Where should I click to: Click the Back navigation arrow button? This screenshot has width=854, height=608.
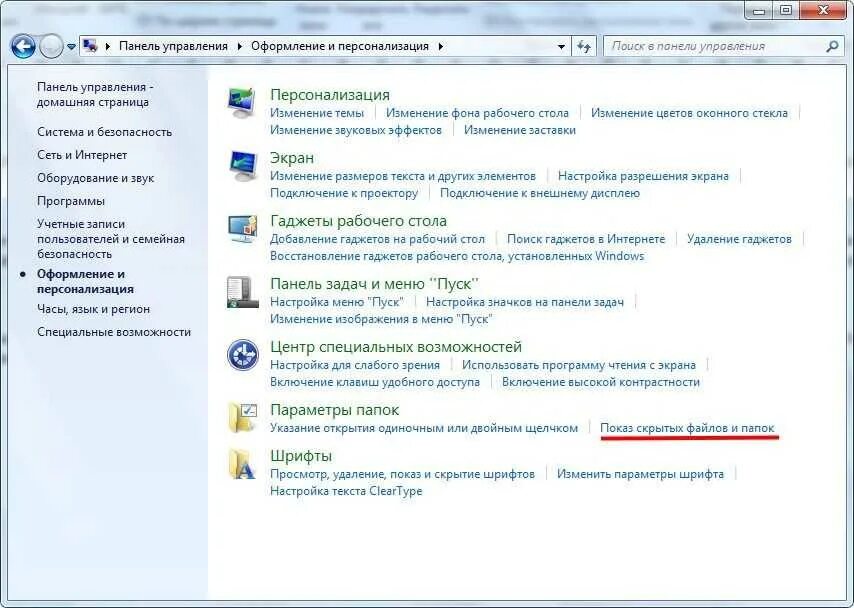coord(23,47)
